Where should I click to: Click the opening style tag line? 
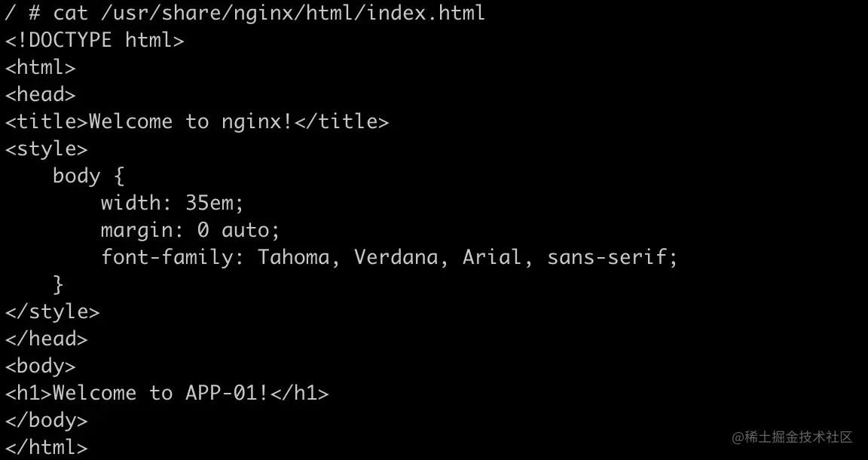click(46, 149)
